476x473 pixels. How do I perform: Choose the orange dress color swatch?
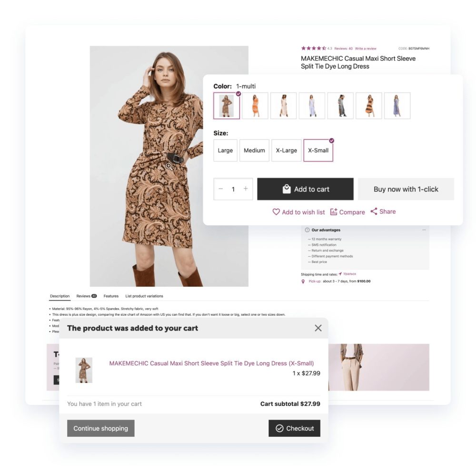255,106
